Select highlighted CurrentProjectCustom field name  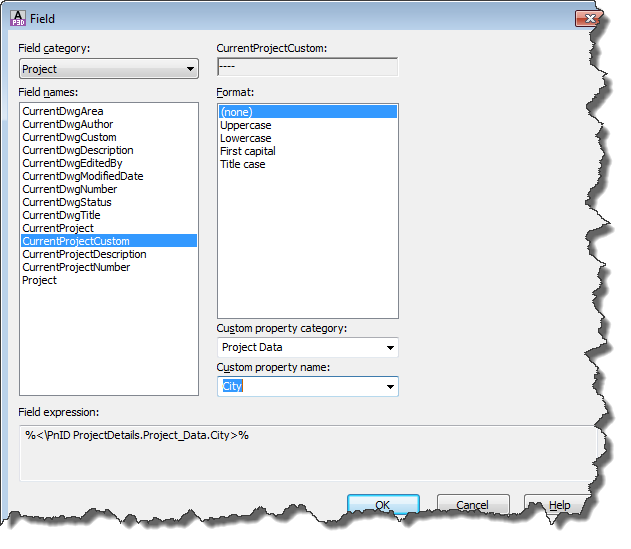pos(109,241)
